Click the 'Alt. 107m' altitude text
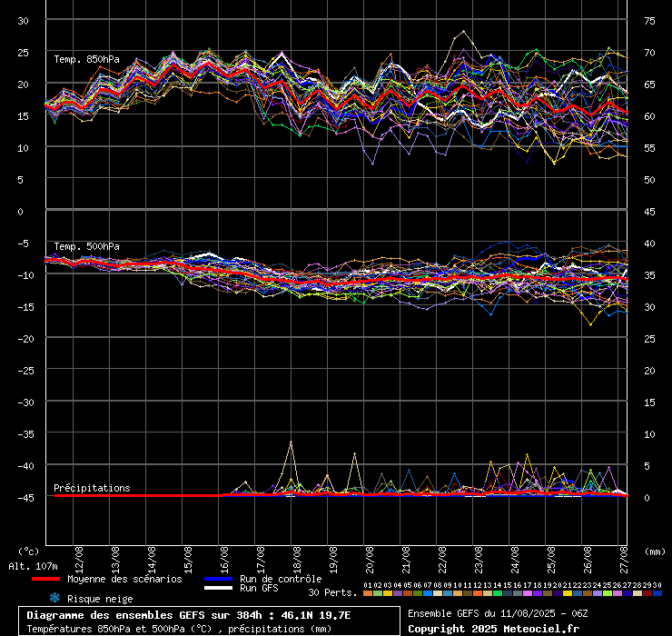Image resolution: width=672 pixels, height=636 pixels. click(x=33, y=566)
